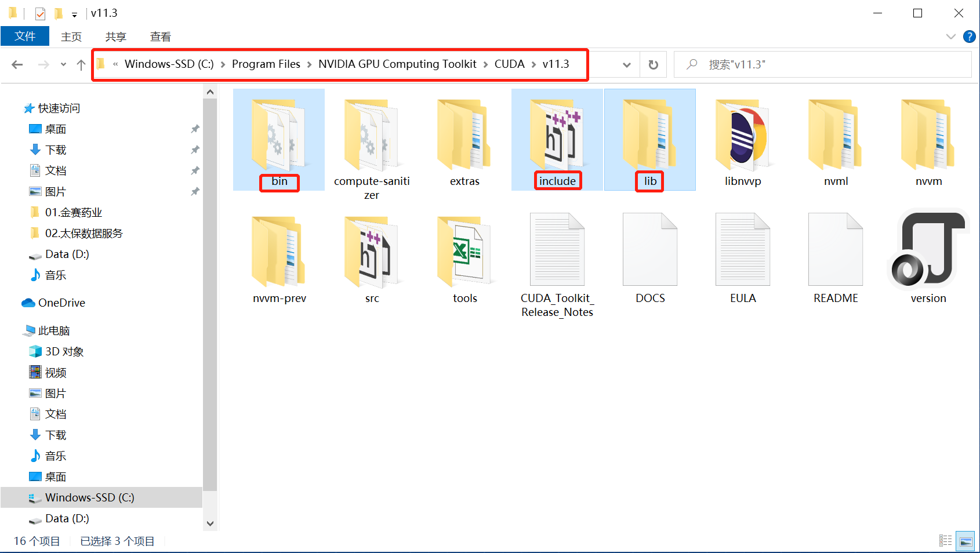Select the README file icon
Viewport: 980px width, 553px height.
click(x=836, y=249)
